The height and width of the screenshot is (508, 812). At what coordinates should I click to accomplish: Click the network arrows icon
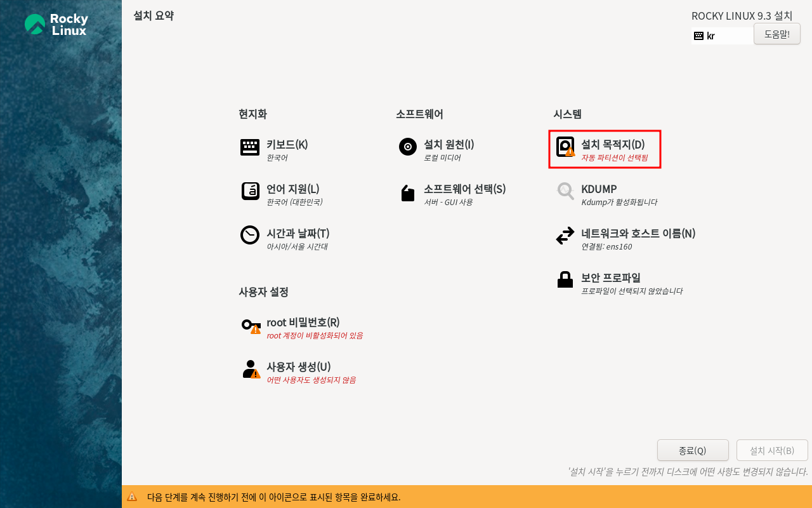[x=565, y=236]
